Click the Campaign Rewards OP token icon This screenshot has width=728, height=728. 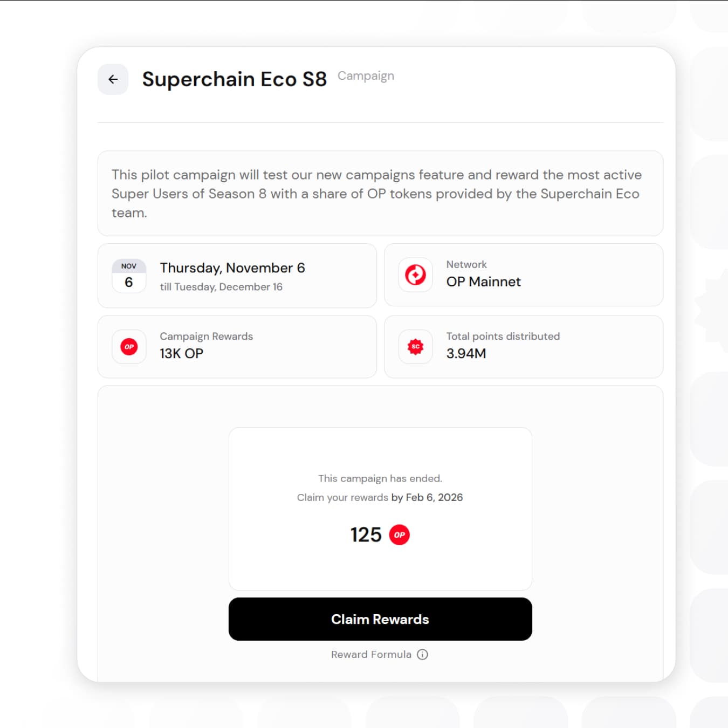129,347
